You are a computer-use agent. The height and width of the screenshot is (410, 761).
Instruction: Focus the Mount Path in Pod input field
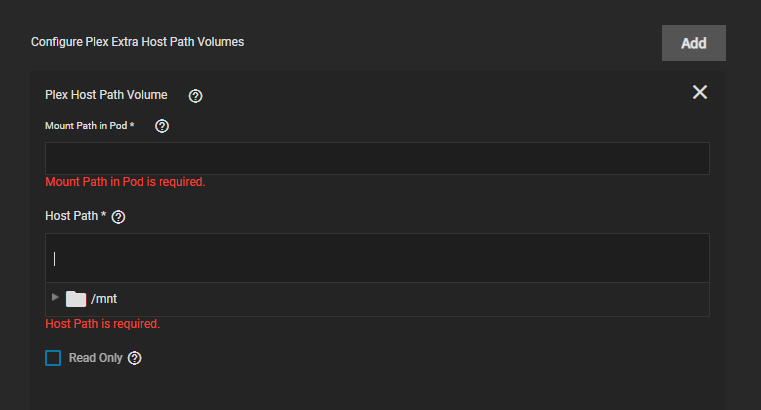(x=377, y=158)
